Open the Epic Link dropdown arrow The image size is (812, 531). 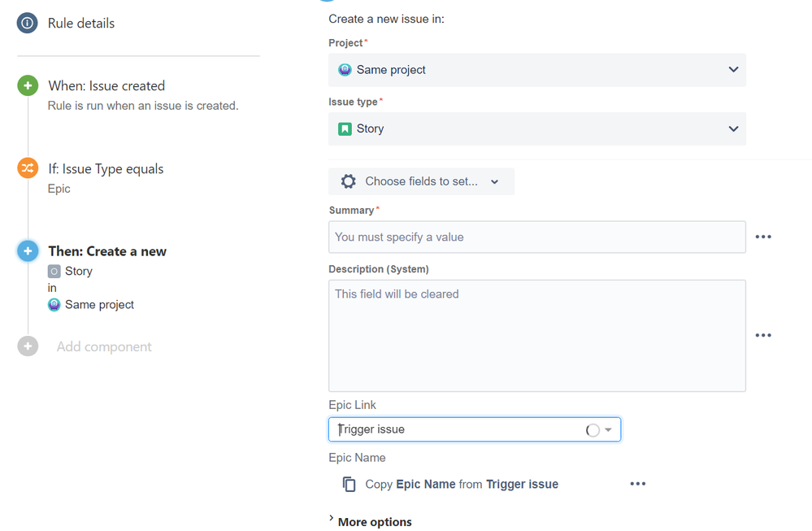pyautogui.click(x=608, y=429)
